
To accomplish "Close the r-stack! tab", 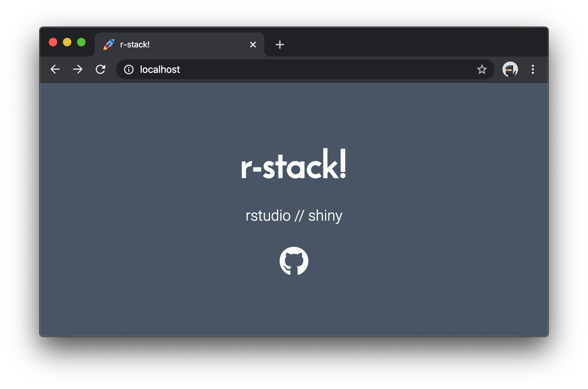I will [x=253, y=45].
